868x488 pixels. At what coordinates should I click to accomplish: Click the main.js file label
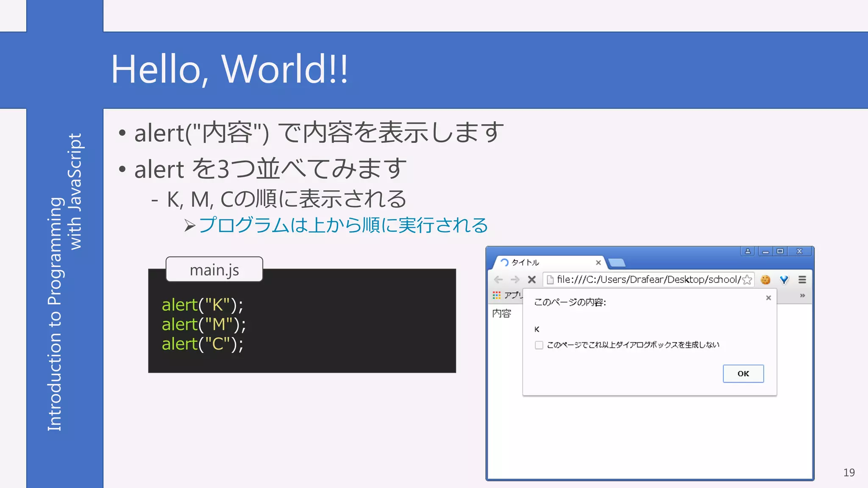(x=214, y=269)
